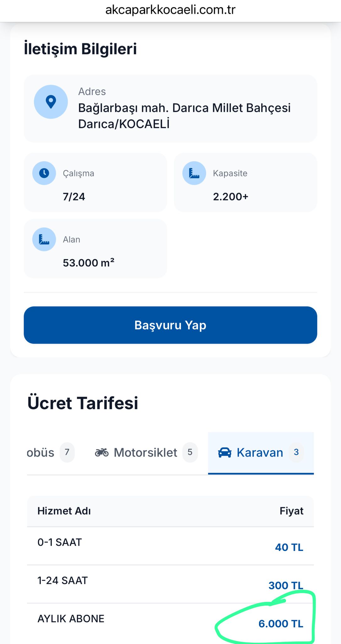Click the Bağlarbaşı mah. address text

click(184, 116)
